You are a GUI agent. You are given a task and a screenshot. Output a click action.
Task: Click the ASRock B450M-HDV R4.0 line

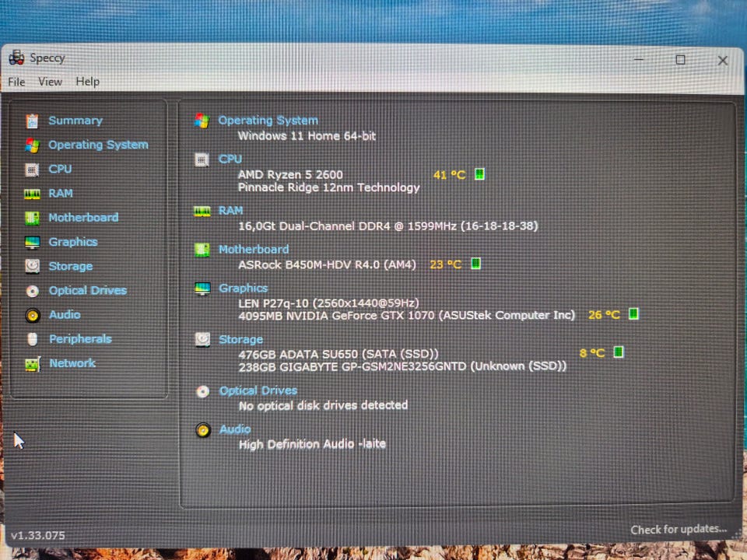[x=327, y=264]
